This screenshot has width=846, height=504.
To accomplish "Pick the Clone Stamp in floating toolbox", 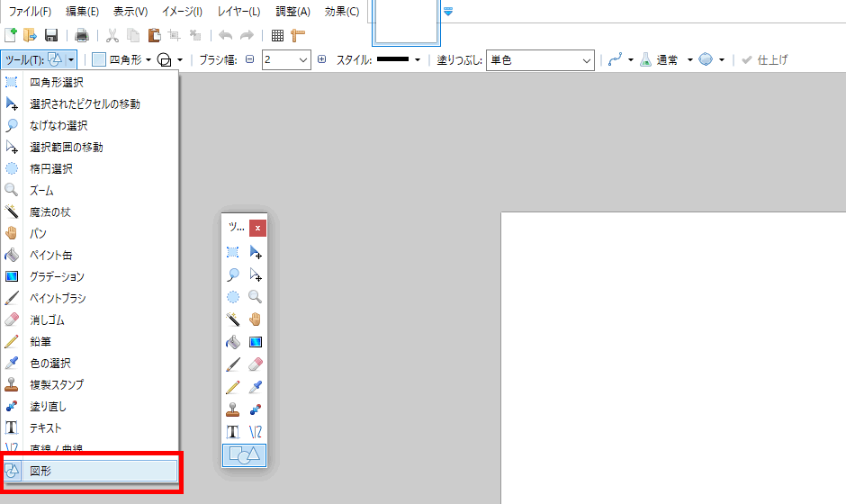I will pos(233,409).
